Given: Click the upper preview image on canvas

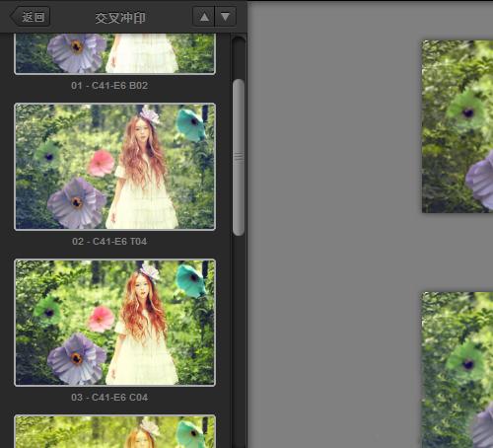Looking at the screenshot, I should coord(458,126).
